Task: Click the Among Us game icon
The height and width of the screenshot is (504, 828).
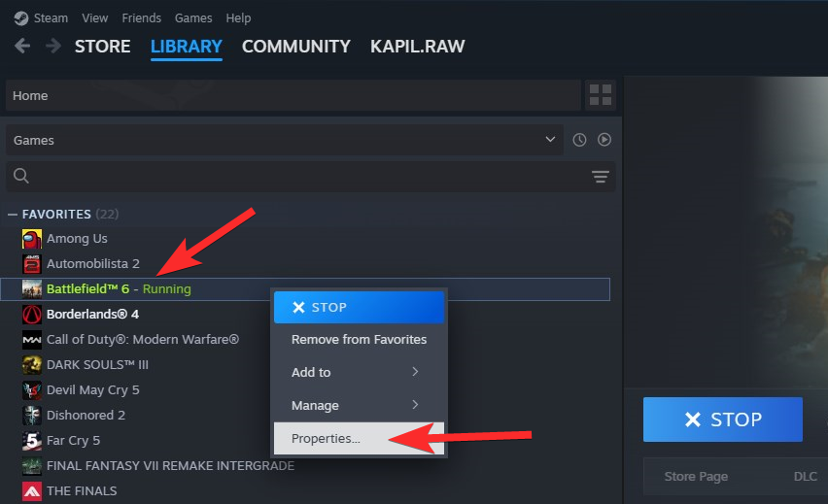Action: tap(32, 239)
